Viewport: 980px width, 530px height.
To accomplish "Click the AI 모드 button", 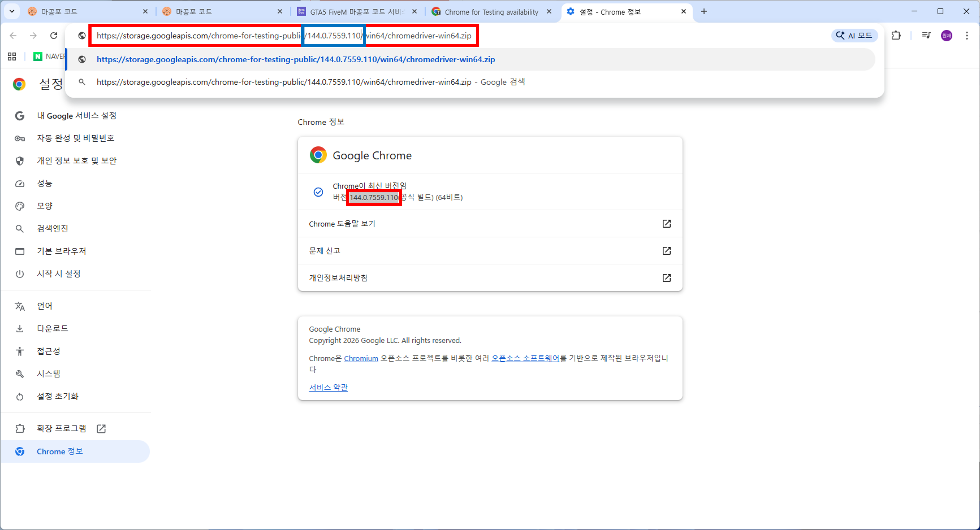I will click(x=854, y=35).
